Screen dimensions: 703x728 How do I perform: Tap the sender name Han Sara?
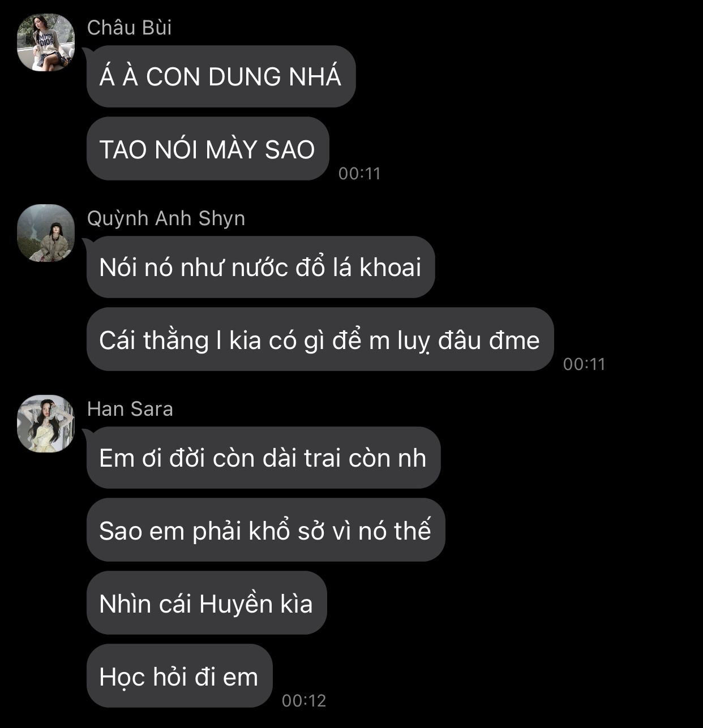coord(130,409)
